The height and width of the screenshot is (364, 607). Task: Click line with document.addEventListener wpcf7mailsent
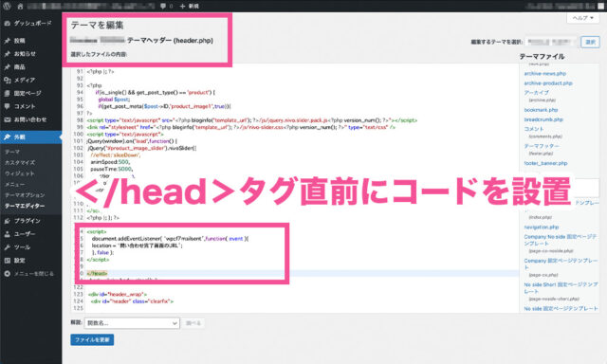(x=171, y=239)
